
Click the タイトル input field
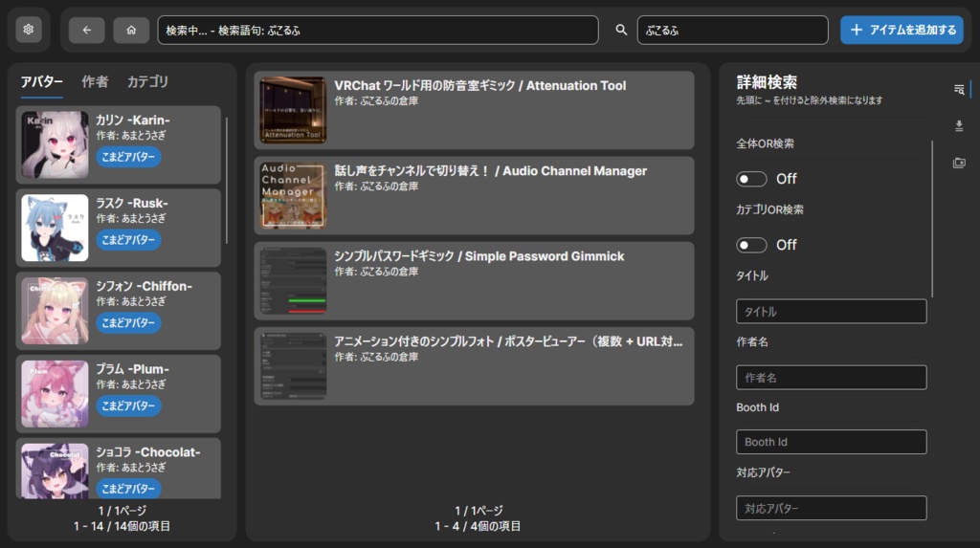coord(832,311)
